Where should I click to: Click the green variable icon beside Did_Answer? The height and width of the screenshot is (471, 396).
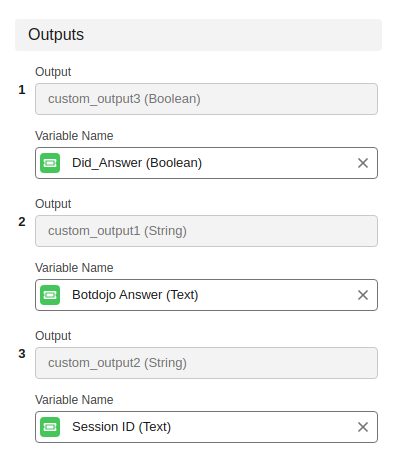tap(50, 163)
